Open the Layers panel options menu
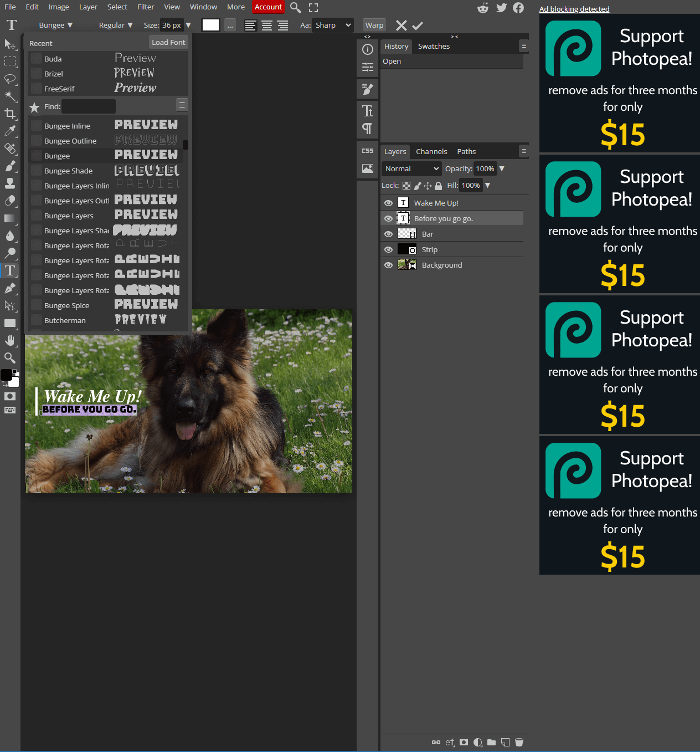 tap(524, 151)
